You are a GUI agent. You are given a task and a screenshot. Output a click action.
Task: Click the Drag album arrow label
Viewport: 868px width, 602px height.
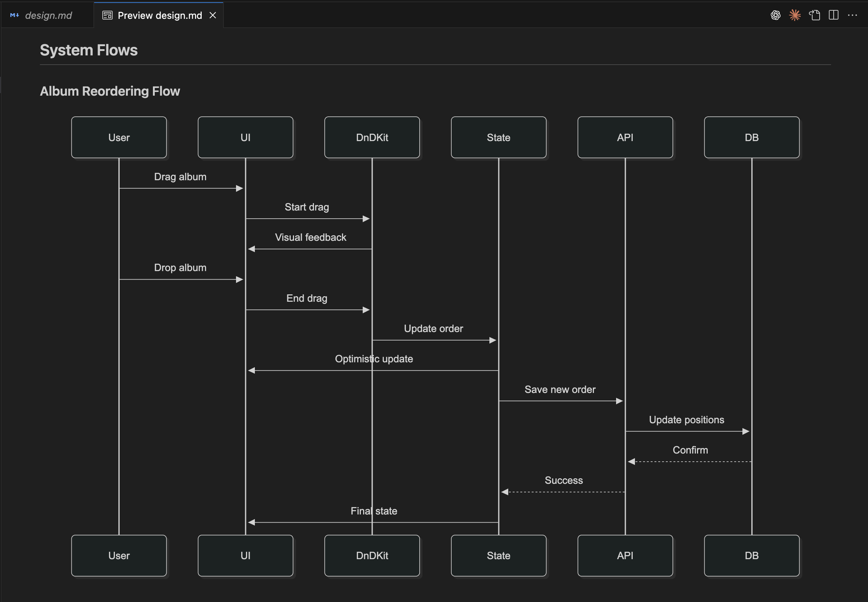(x=180, y=177)
